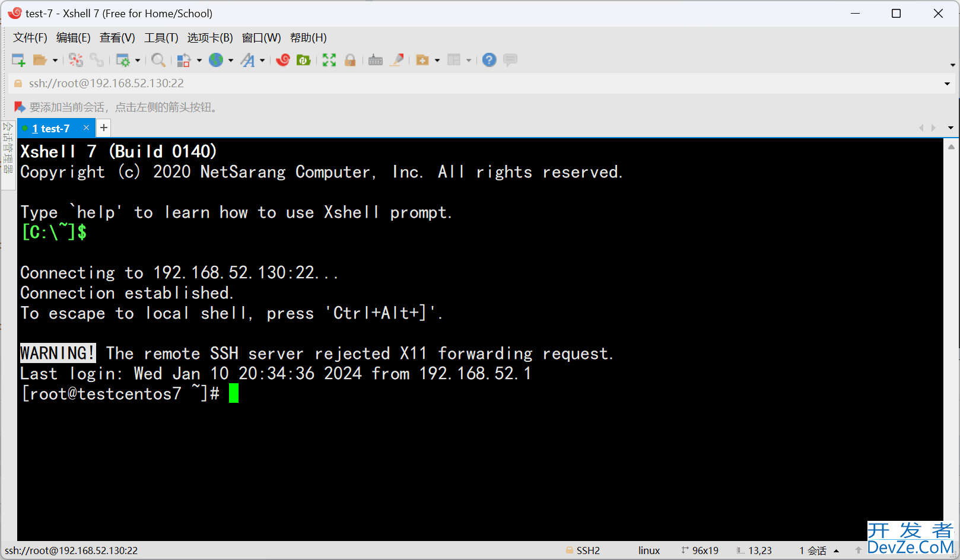The width and height of the screenshot is (960, 560).
Task: Expand the open-folder dropdown arrow
Action: [55, 61]
